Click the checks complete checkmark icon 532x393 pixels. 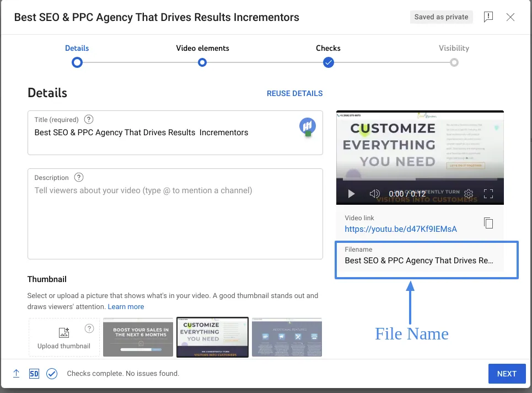pos(52,374)
